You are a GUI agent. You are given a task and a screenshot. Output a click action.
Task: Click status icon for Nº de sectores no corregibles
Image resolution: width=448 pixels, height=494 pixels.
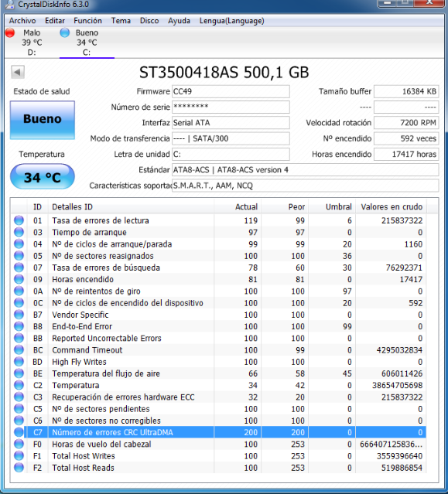click(19, 421)
